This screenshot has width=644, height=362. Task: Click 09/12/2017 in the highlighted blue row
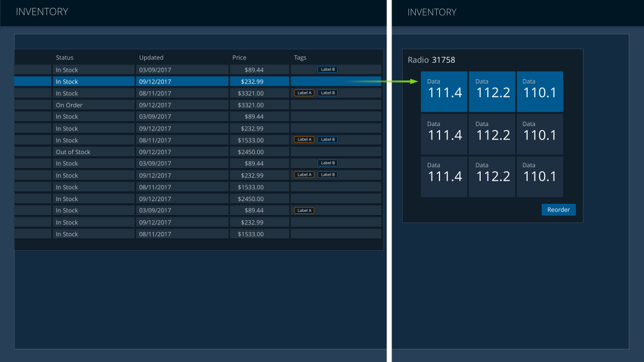[155, 82]
